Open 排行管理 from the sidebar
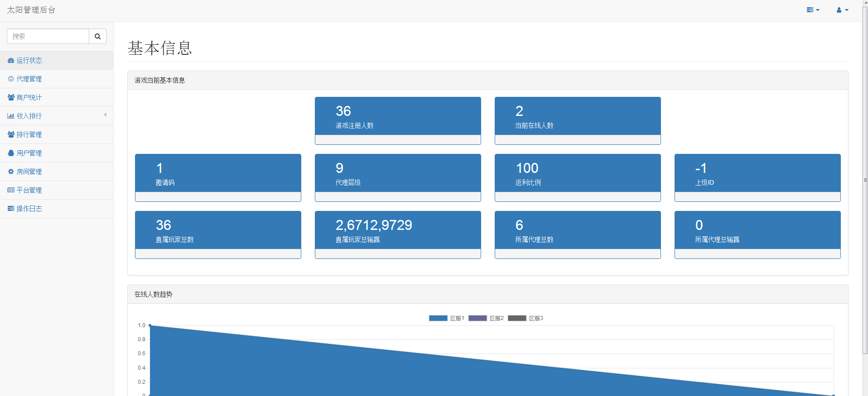 (29, 134)
